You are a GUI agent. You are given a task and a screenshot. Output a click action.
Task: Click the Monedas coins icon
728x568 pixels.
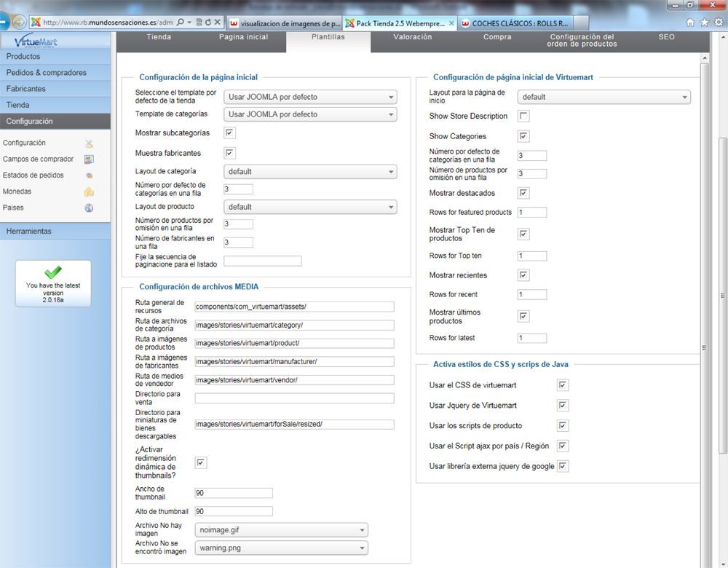89,192
